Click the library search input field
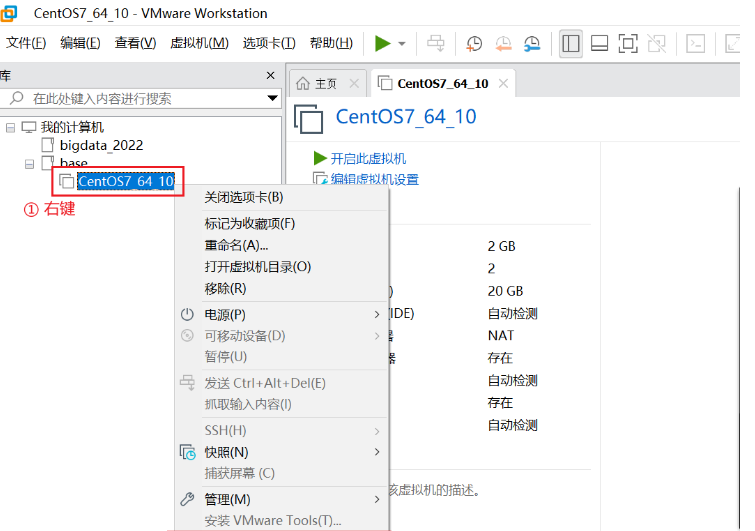Viewport: 755px width, 531px height. click(140, 99)
